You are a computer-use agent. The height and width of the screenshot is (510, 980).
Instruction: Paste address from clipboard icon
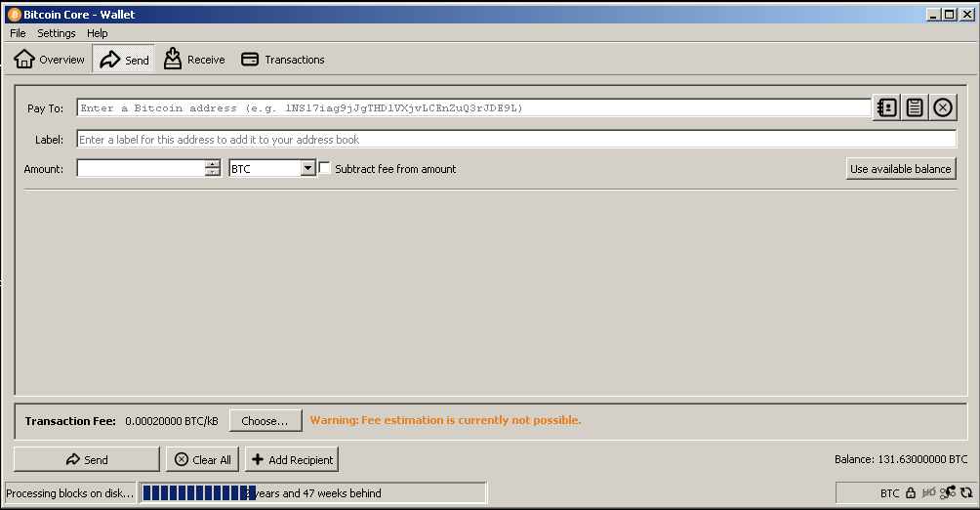click(x=915, y=107)
